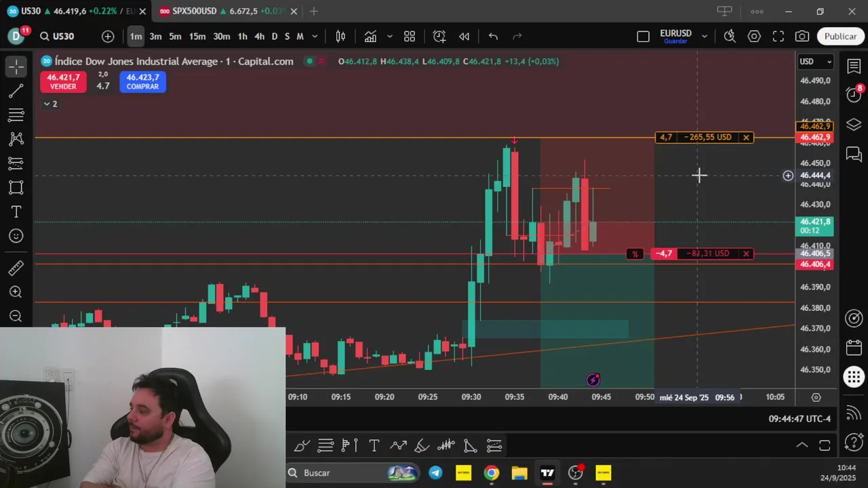Close the order line showing -265,55 USD

[x=746, y=138]
